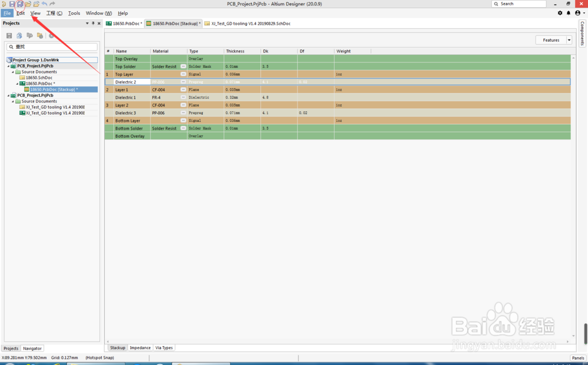Open material picker for Bottom Layer row
Viewport: 588px width, 365px height.
183,121
